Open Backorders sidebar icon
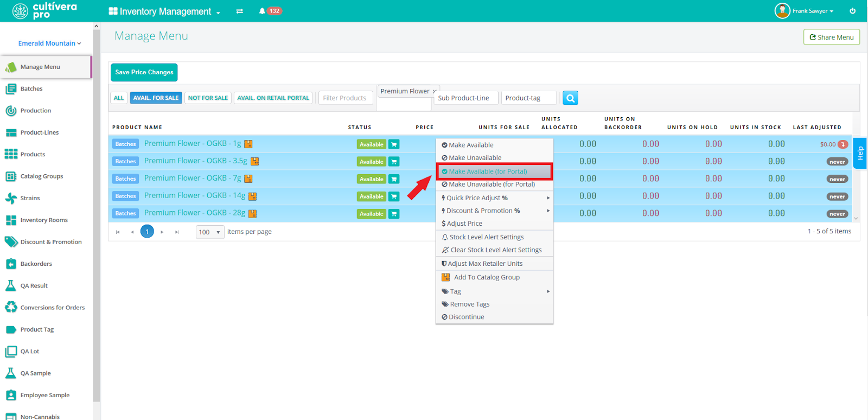 [x=10, y=264]
